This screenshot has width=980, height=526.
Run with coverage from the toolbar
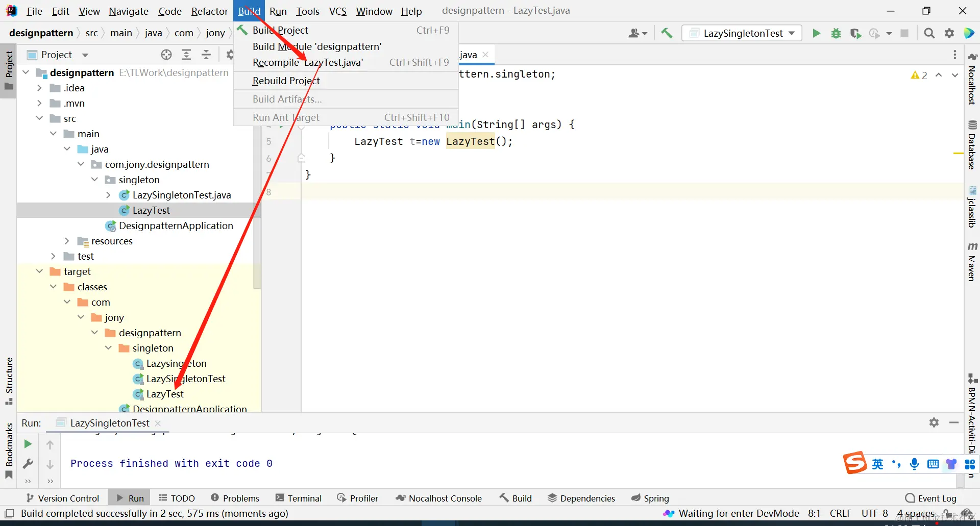click(855, 33)
